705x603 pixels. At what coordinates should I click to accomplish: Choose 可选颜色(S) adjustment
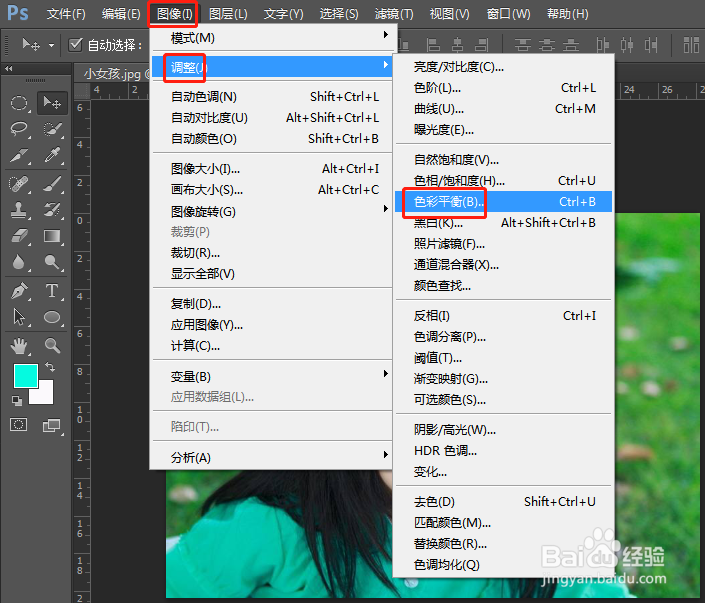(x=504, y=400)
